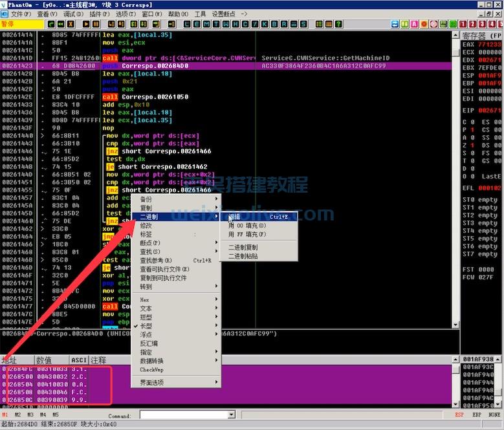Open the Log window (L) toolbar button
504x430 pixels.
[188, 24]
